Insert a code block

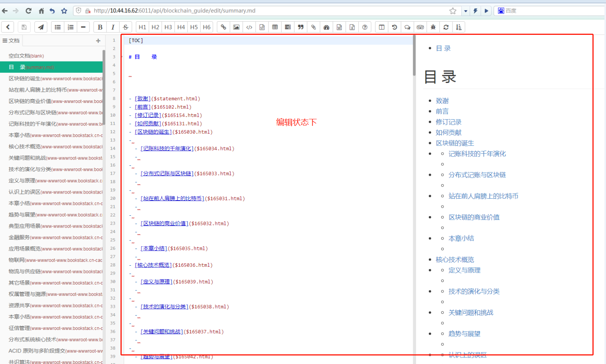(x=262, y=27)
